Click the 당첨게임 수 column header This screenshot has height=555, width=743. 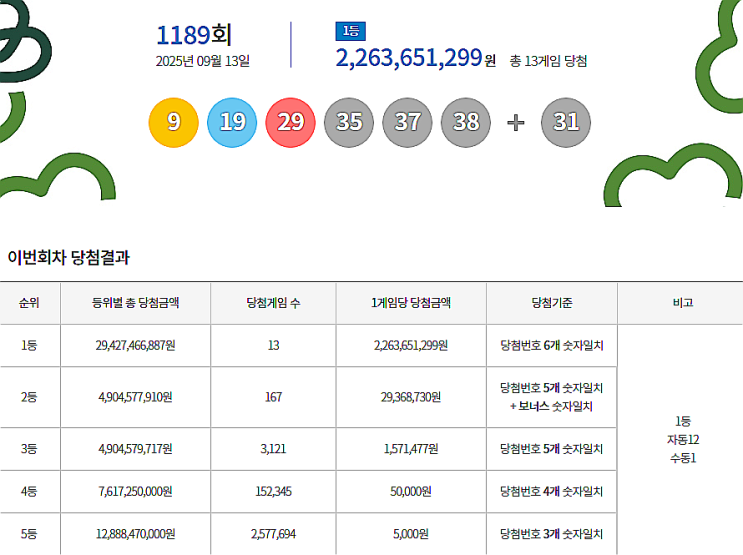pos(273,303)
